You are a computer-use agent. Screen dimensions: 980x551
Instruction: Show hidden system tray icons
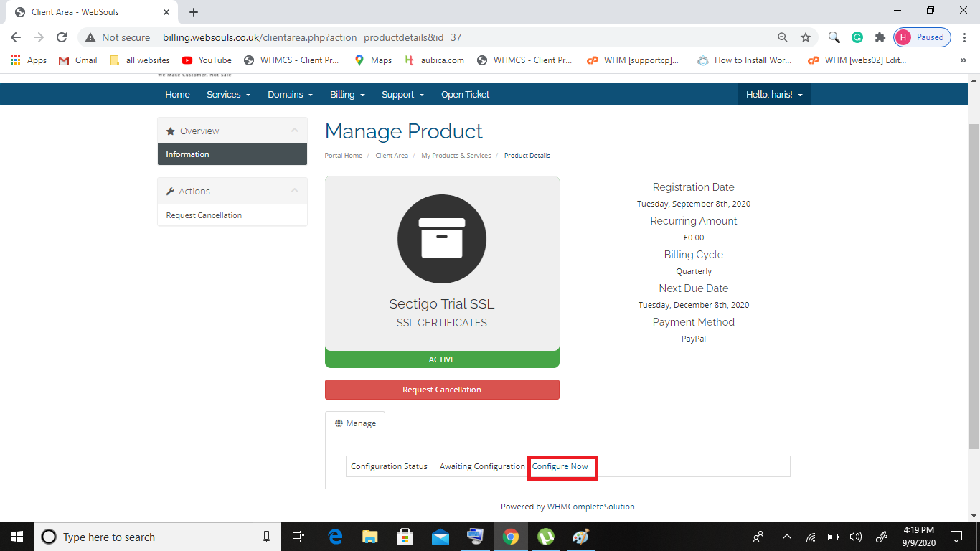click(786, 537)
